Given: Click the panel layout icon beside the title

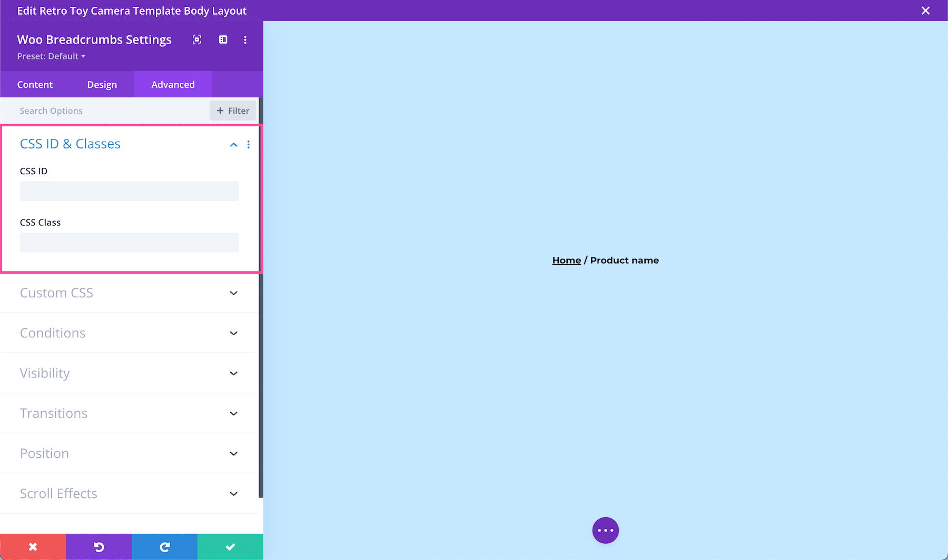Looking at the screenshot, I should pos(223,39).
